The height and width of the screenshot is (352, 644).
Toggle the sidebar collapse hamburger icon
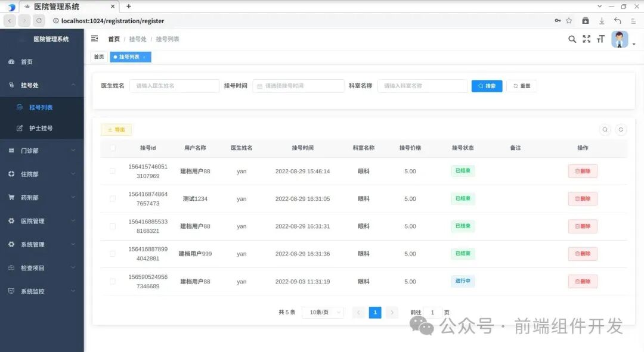click(x=94, y=39)
